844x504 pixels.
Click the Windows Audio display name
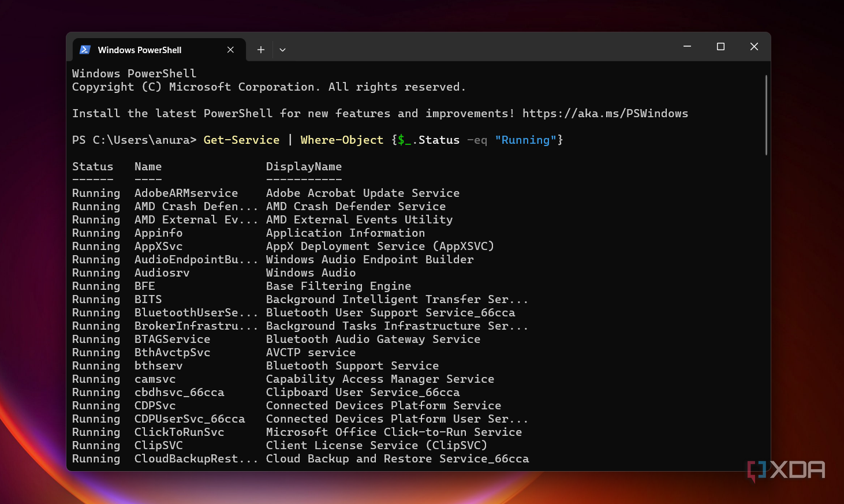coord(310,272)
